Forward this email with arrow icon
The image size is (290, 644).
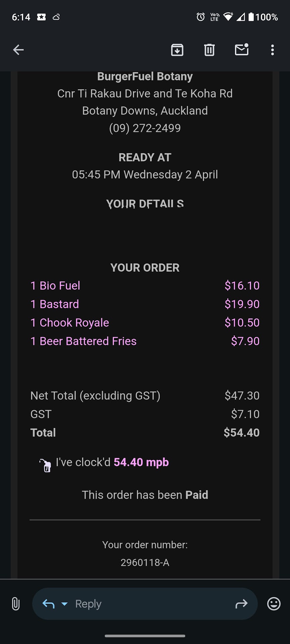[241, 604]
